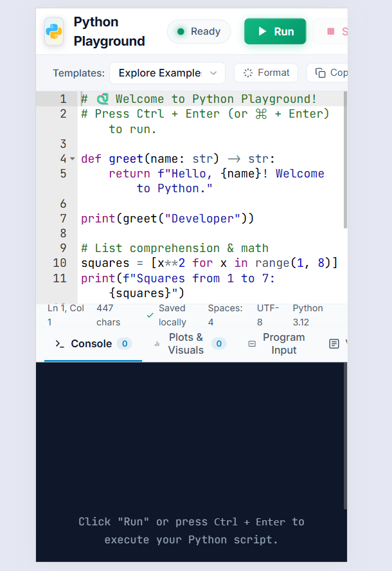Click the Plots & Visuals count badge
Screen dimensions: 392x571
[x=218, y=343]
